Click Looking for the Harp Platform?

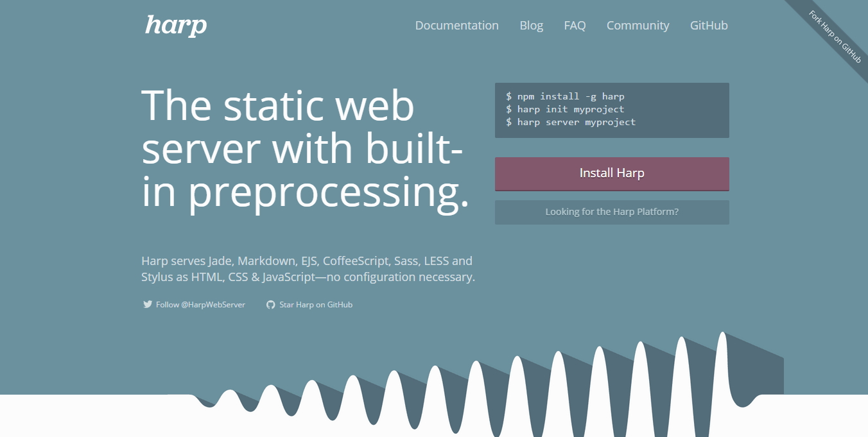click(612, 212)
